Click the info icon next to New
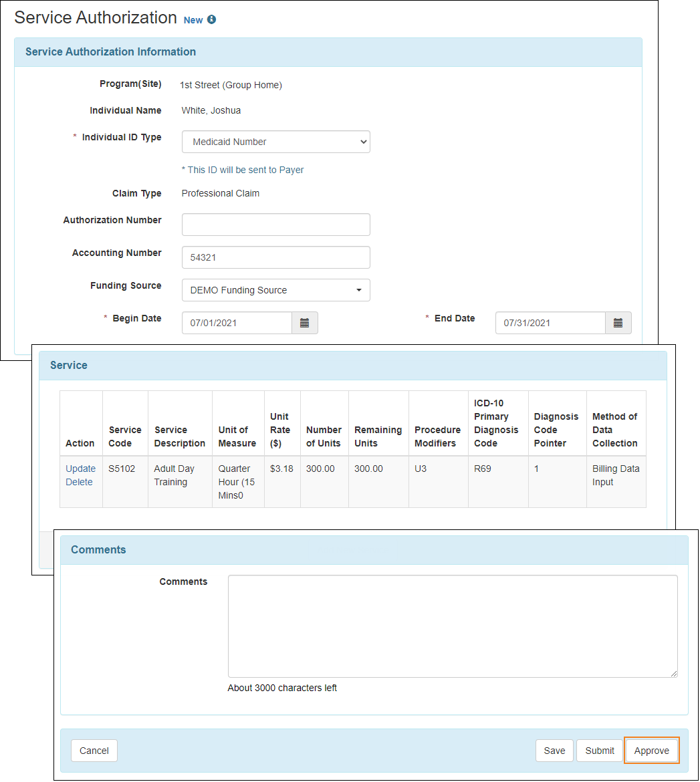This screenshot has width=700, height=782. [212, 19]
